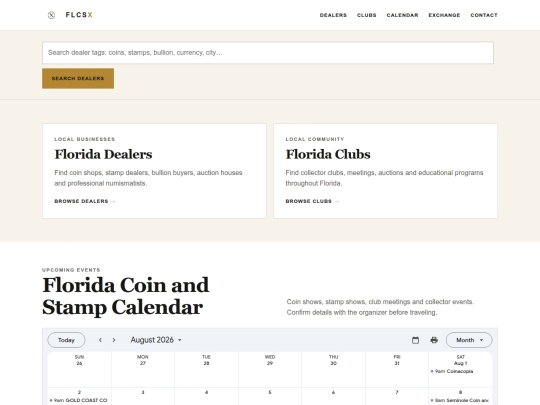
Task: Select date 6 in the calendar
Action: (333, 392)
